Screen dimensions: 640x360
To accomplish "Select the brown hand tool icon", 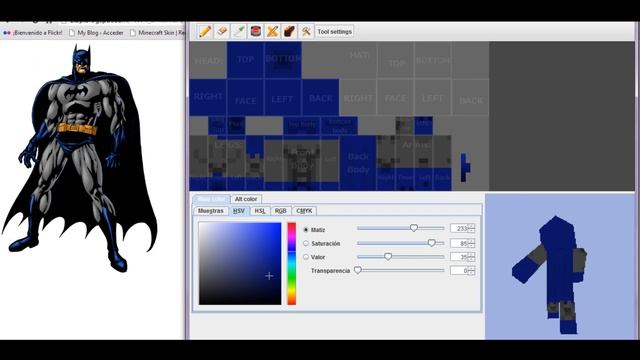I will tap(289, 31).
